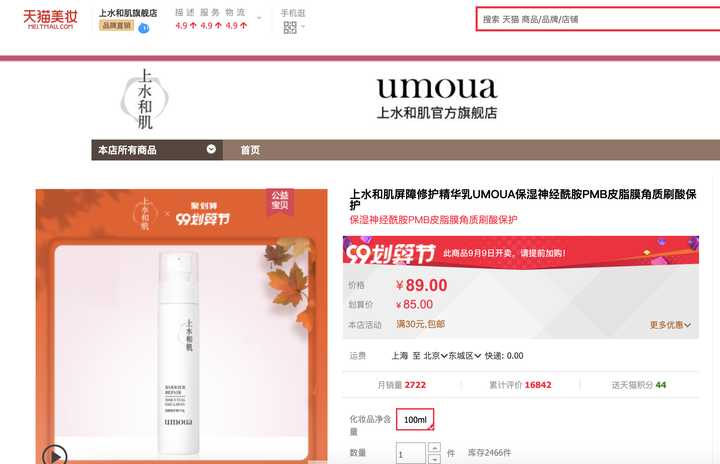Go to the 首页 tab

tap(250, 150)
